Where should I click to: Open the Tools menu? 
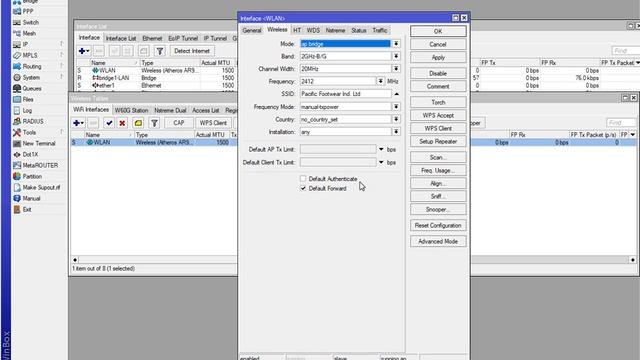click(29, 133)
